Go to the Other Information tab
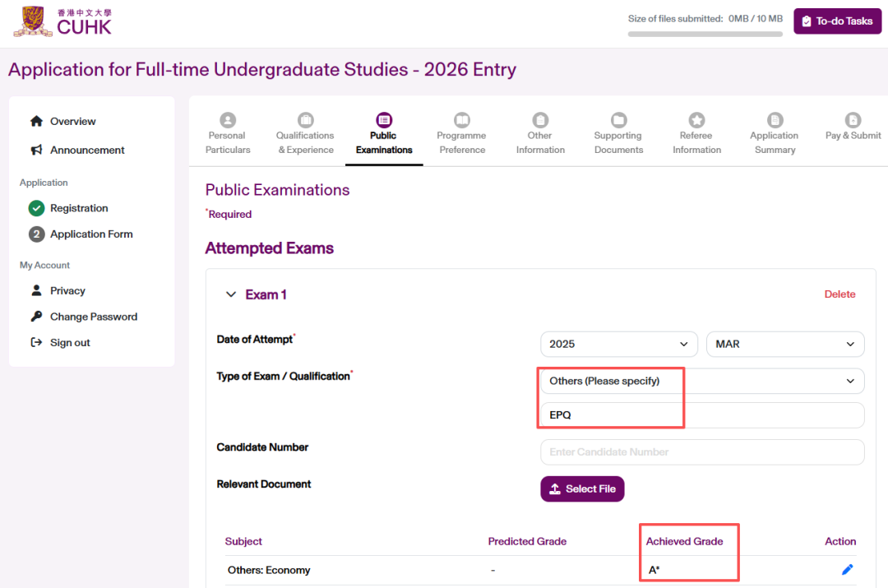The width and height of the screenshot is (888, 588). 540,142
